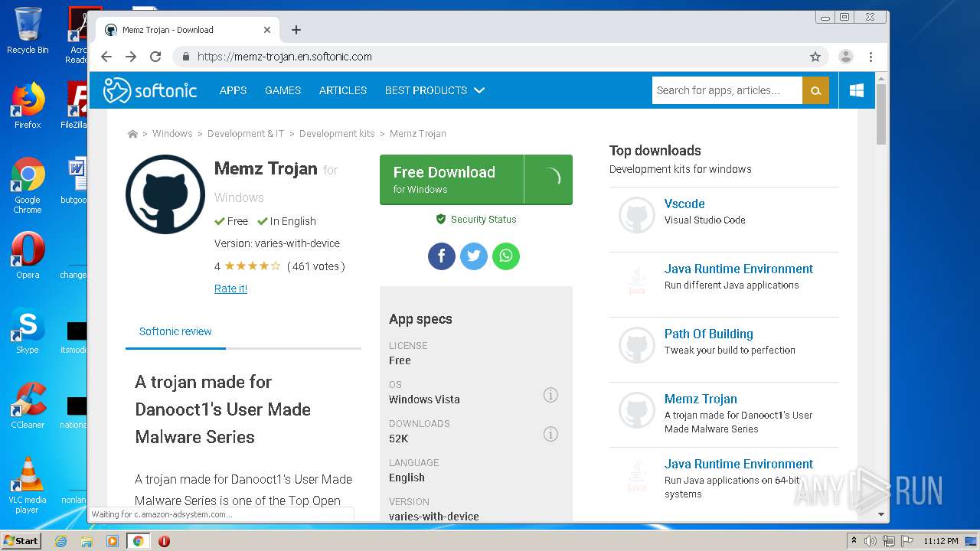This screenshot has width=980, height=551.
Task: Click the Rate it! link
Action: click(x=230, y=289)
